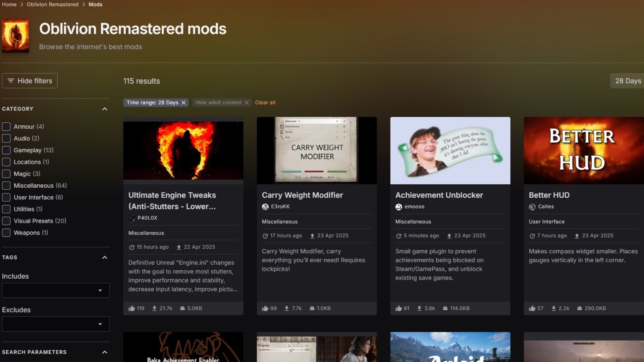Open the Carry Weight Modifier thumbnail image
644x362 pixels.
[317, 150]
